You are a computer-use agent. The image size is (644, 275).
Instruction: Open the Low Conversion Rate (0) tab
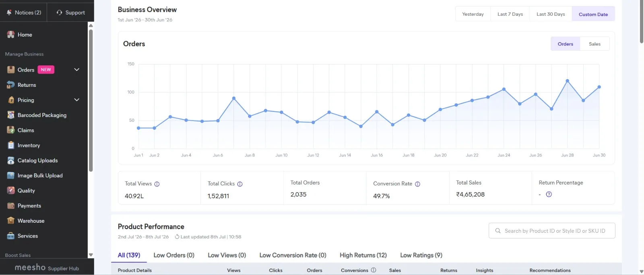point(293,255)
